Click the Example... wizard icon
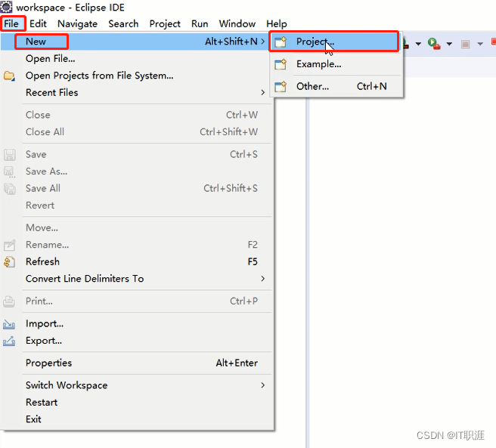This screenshot has height=448, width=496. [x=281, y=64]
